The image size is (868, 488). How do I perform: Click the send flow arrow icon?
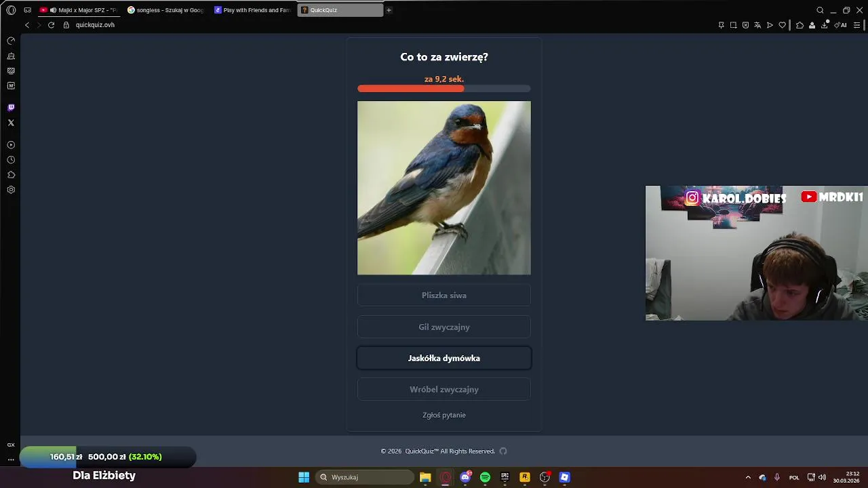click(770, 25)
